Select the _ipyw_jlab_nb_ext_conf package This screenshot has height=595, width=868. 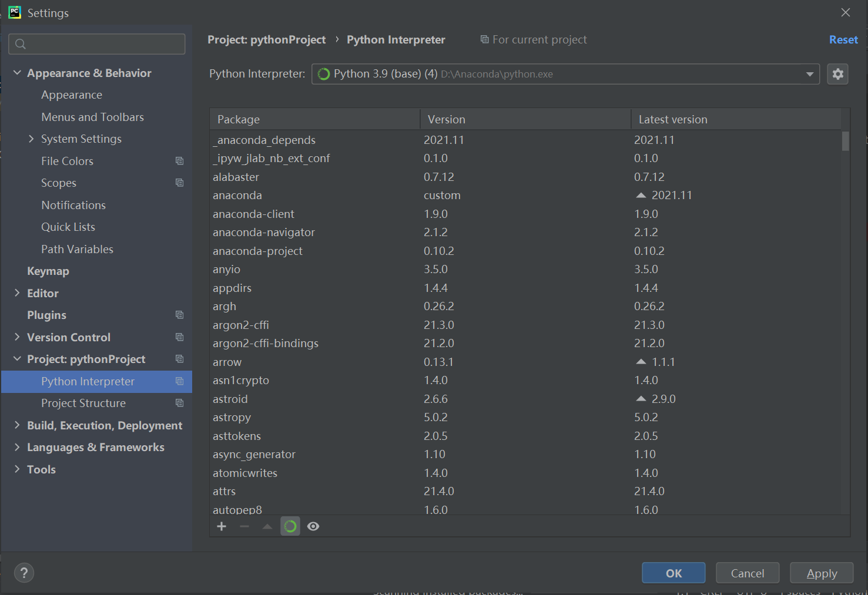[x=525, y=158]
